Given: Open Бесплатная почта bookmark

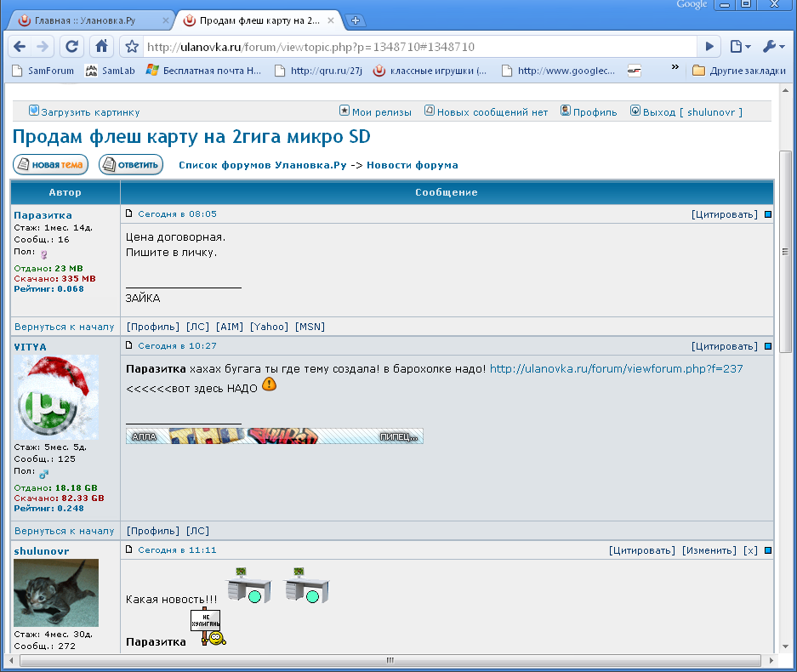Looking at the screenshot, I should tap(203, 71).
